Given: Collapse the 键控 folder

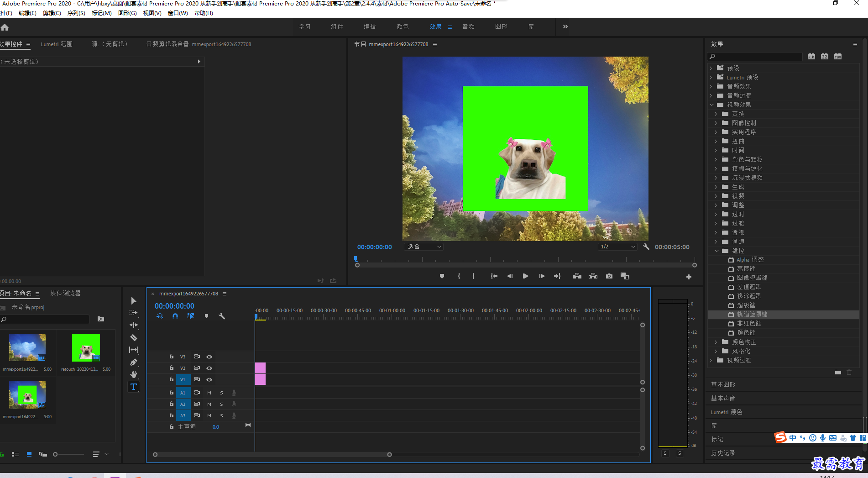Looking at the screenshot, I should 716,251.
